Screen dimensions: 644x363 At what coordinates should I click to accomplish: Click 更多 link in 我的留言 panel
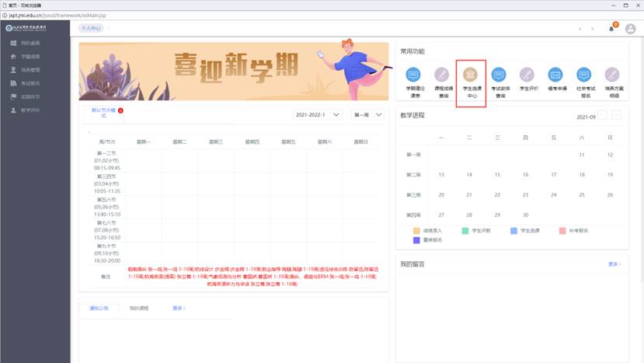614,264
